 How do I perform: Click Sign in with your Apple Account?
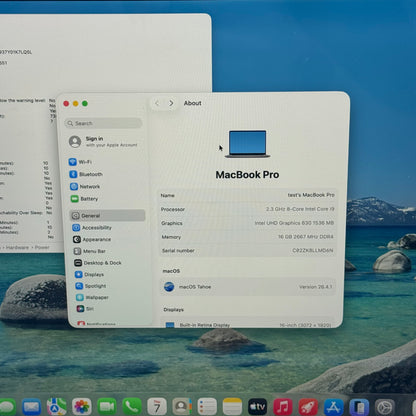tap(103, 142)
